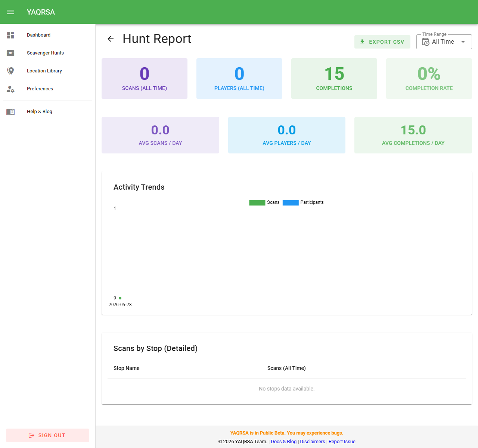This screenshot has height=448, width=478.
Task: Click the Scans (All Time) column header
Action: point(286,368)
